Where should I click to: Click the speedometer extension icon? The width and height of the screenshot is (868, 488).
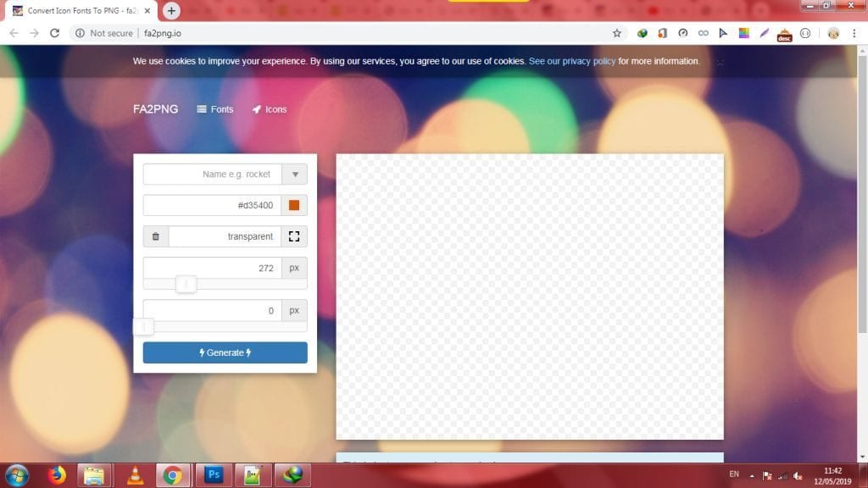682,33
